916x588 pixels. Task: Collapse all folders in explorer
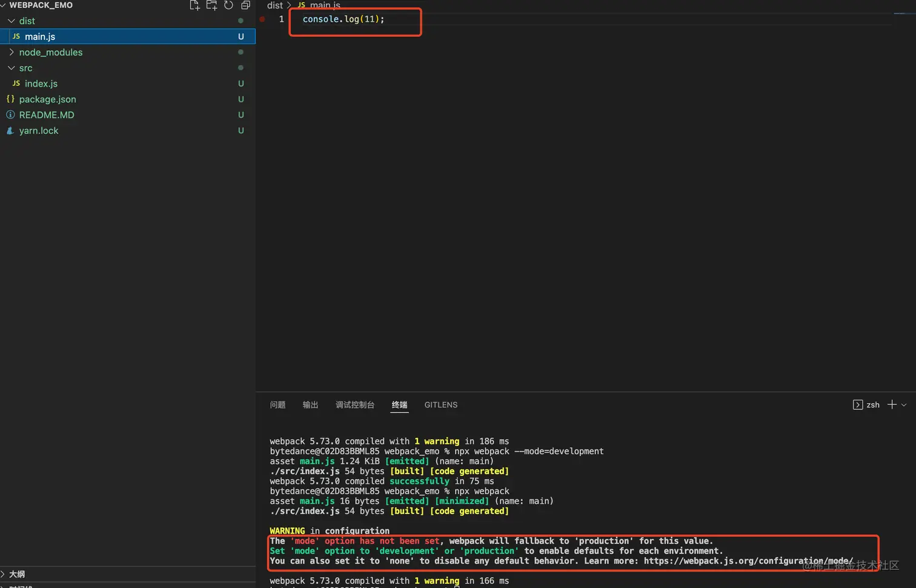(x=245, y=5)
